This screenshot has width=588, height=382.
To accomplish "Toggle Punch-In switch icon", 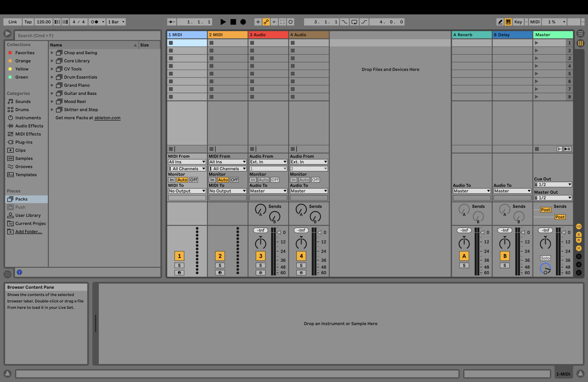I will click(x=344, y=22).
